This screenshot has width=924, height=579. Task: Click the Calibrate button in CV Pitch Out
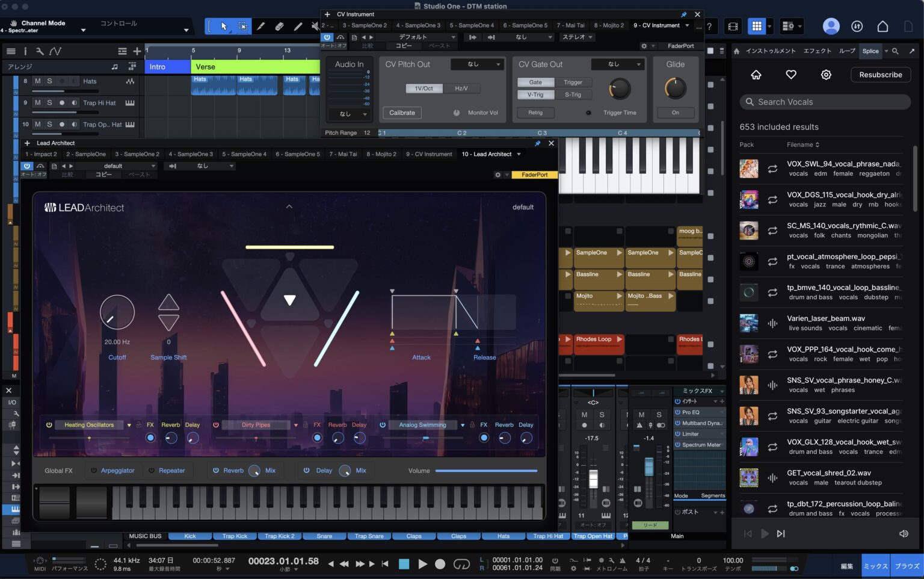click(x=401, y=113)
